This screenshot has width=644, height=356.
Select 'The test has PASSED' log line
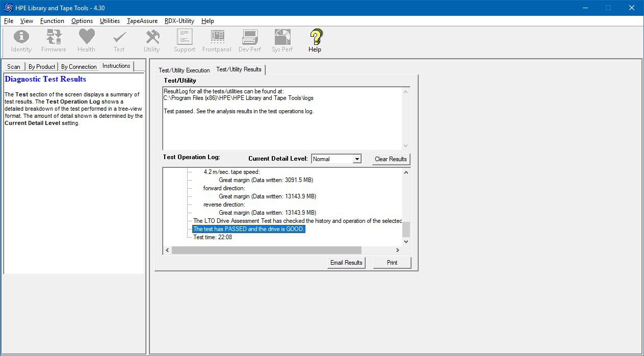[x=248, y=229]
